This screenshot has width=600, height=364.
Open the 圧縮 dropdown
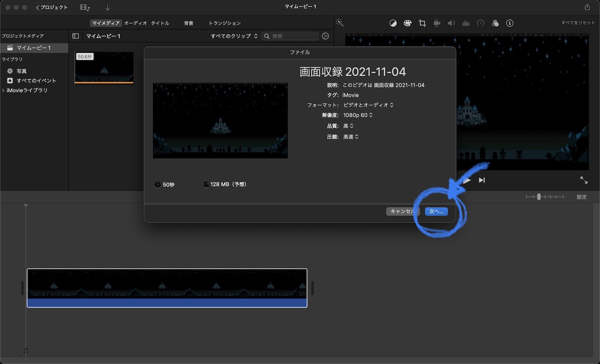351,137
